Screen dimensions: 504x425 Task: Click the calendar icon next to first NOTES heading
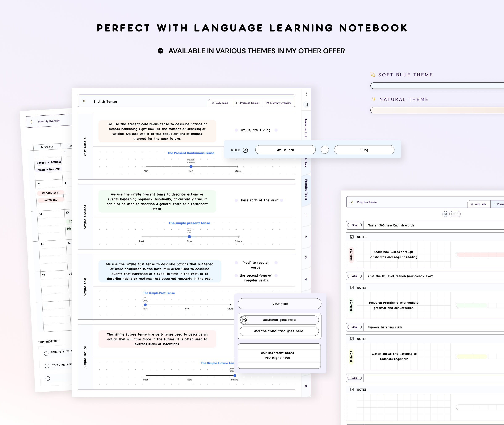point(352,237)
